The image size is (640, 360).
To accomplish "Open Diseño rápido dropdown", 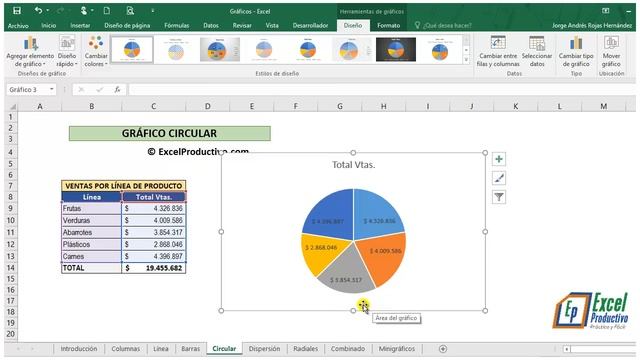I will pos(67,51).
